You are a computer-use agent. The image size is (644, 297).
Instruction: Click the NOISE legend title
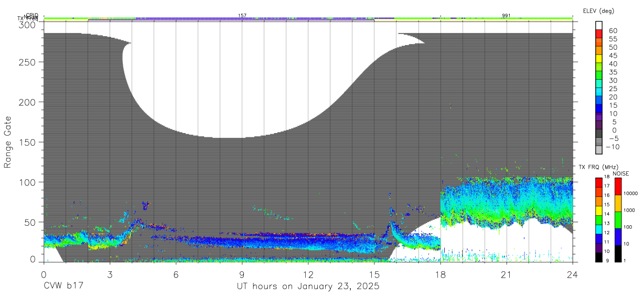pyautogui.click(x=620, y=174)
